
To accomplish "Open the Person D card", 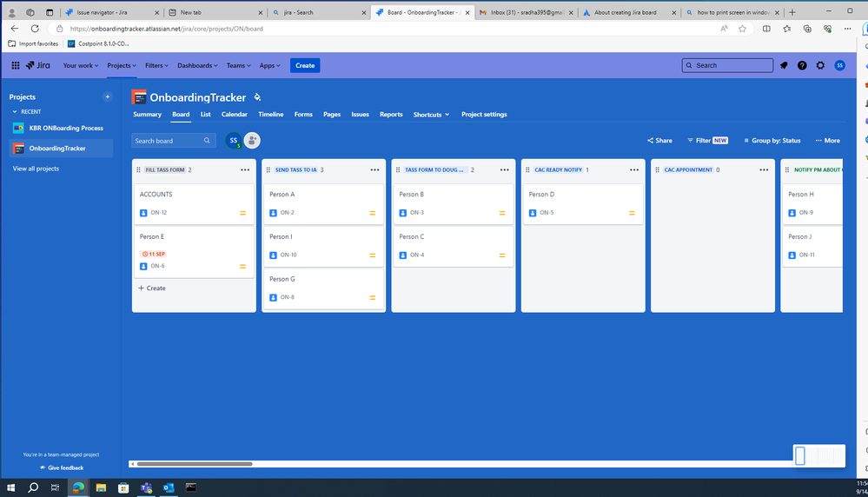I will 583,204.
